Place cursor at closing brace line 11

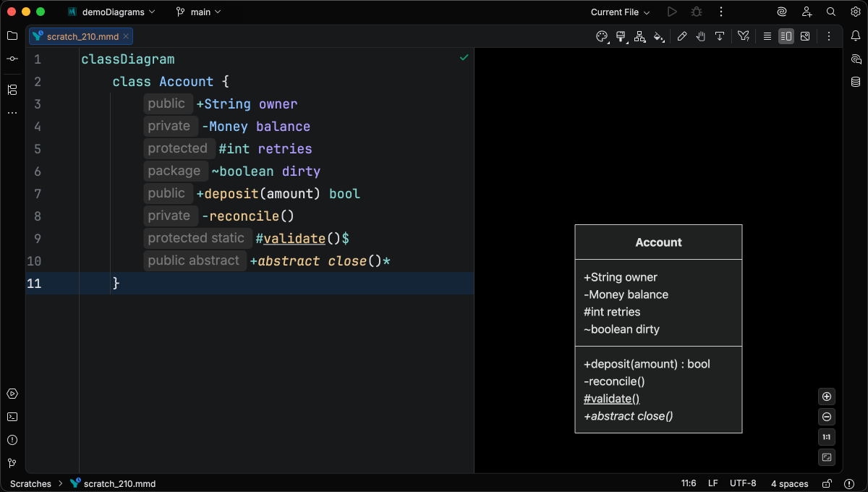tap(116, 284)
